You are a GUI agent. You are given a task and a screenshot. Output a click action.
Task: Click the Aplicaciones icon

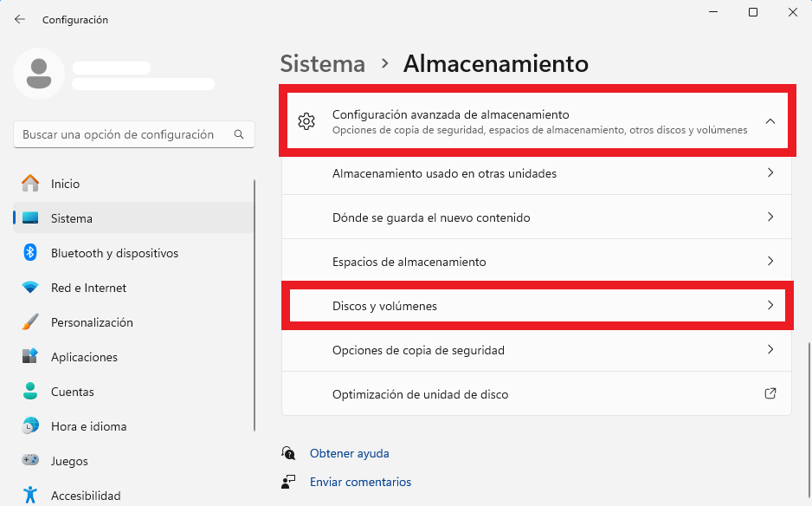pos(30,356)
